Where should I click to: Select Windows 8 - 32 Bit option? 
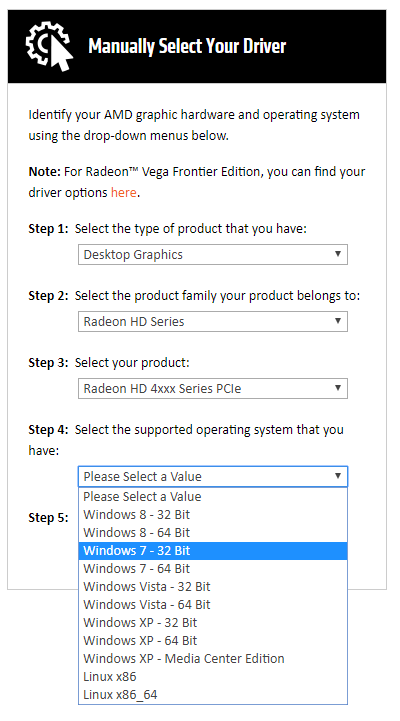(213, 515)
